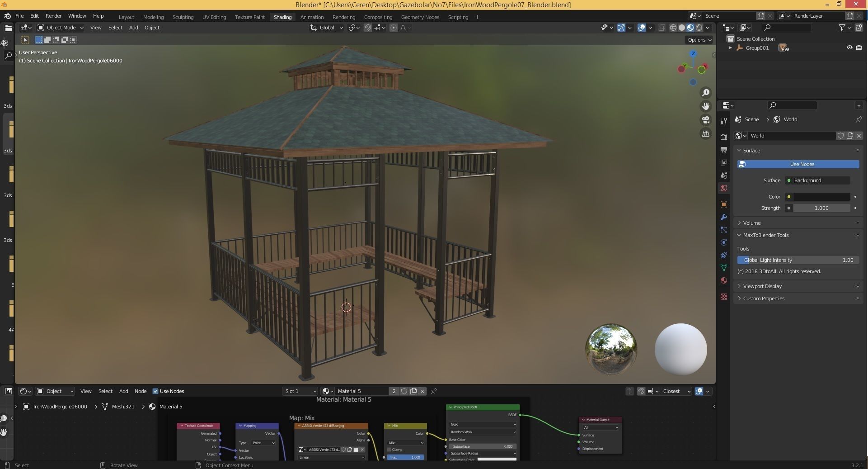Image resolution: width=868 pixels, height=469 pixels.
Task: Open the Object properties tab icon
Action: pyautogui.click(x=724, y=204)
